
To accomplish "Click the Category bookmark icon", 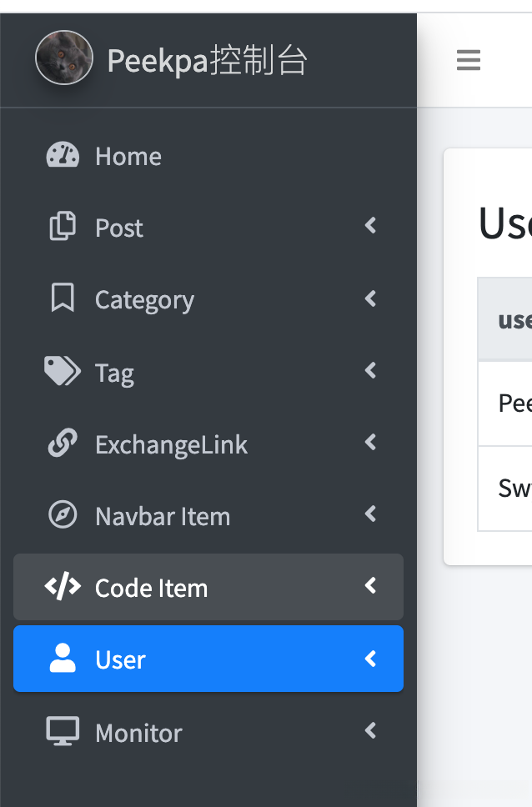I will tap(63, 298).
